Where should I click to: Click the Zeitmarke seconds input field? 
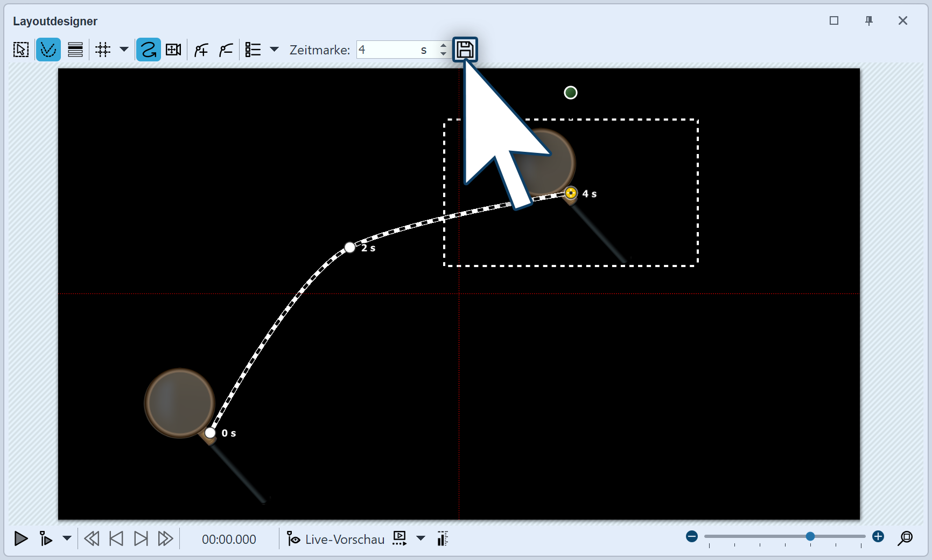388,50
